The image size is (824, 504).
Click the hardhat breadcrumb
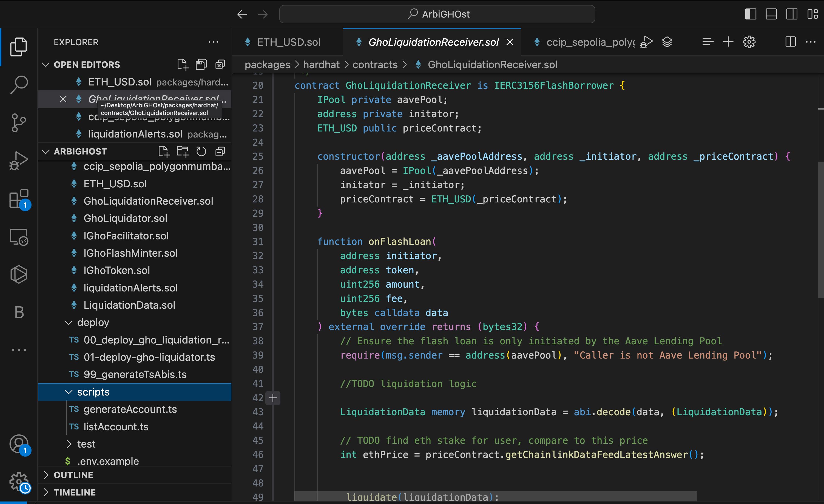[x=321, y=64]
